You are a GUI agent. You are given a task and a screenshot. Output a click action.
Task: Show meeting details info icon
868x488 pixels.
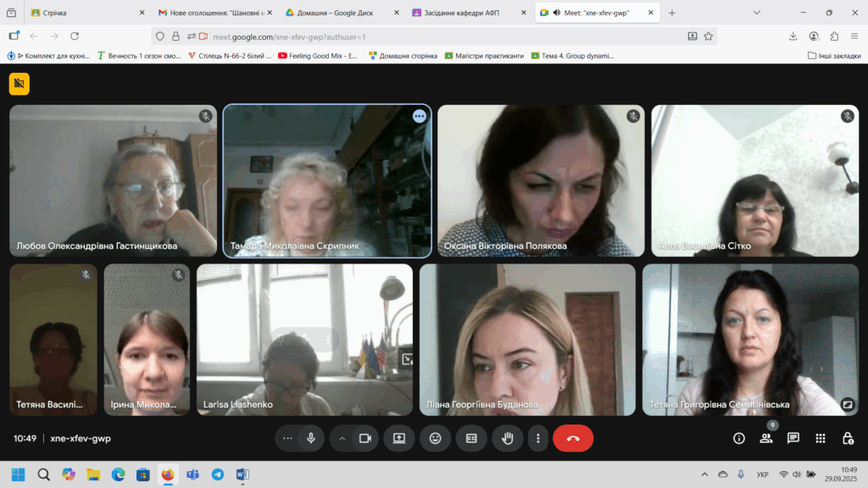(x=739, y=438)
